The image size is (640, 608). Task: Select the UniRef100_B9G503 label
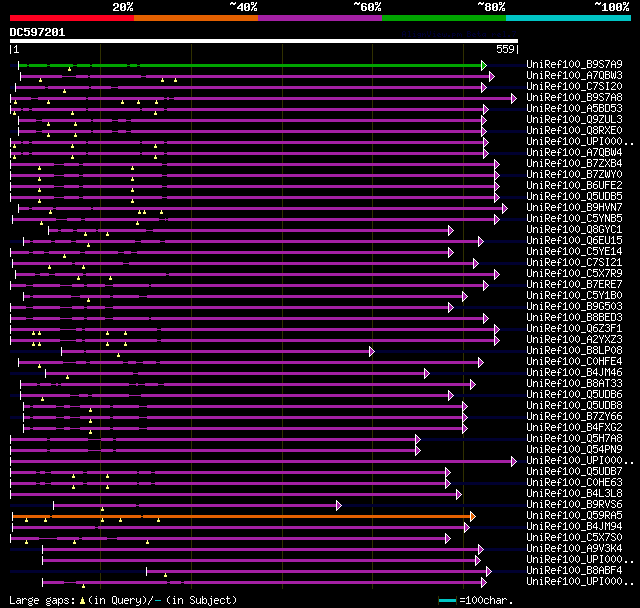coord(574,306)
